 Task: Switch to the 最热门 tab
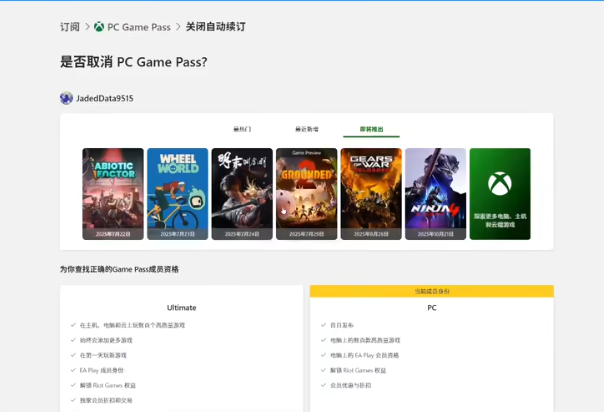tap(242, 129)
